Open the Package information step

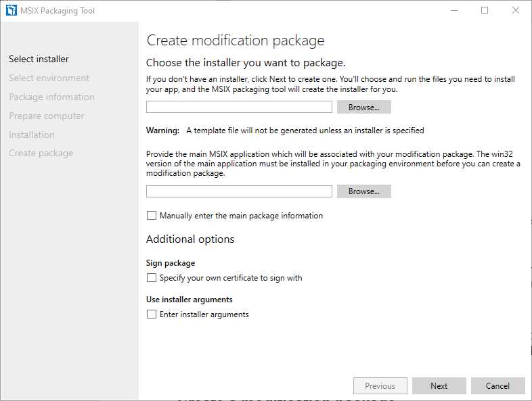pyautogui.click(x=51, y=97)
